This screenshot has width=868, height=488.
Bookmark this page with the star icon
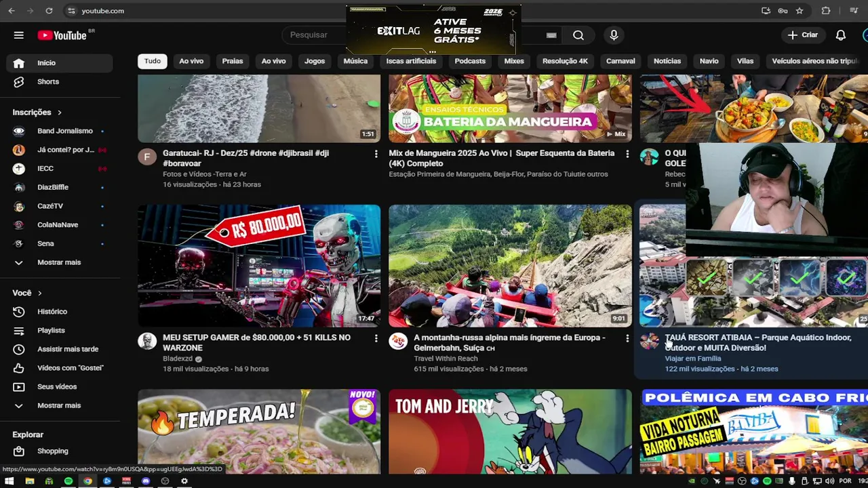(800, 11)
